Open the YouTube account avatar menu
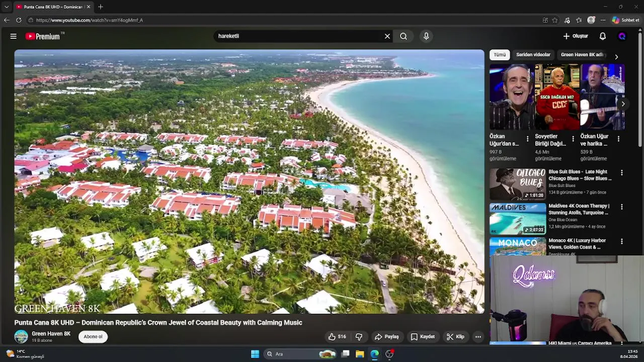Screen dimensions: 644x362 tap(622, 36)
